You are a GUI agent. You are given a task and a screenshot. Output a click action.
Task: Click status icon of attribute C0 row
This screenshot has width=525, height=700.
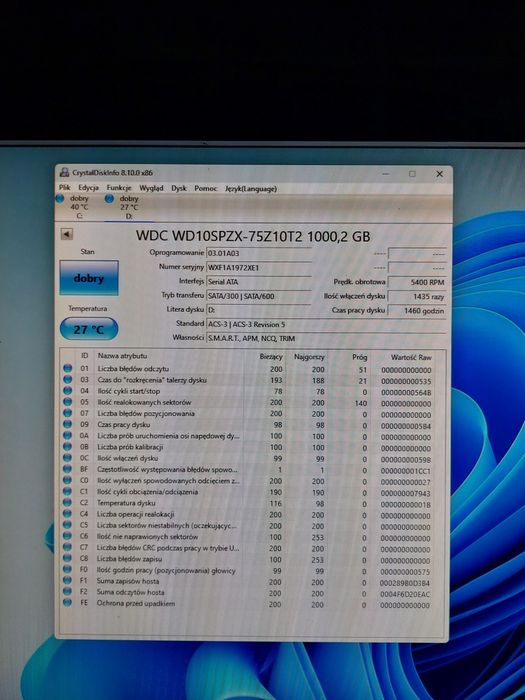[67, 480]
